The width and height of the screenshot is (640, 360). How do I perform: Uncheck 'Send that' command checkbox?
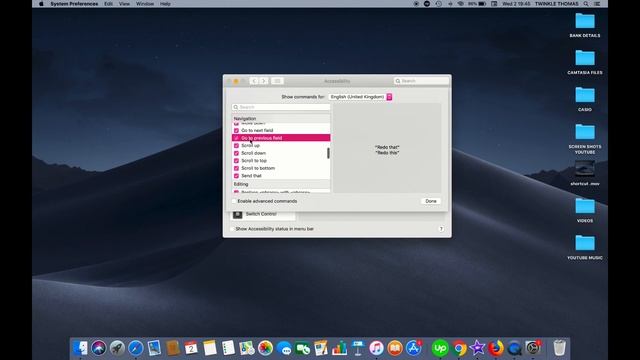(236, 176)
